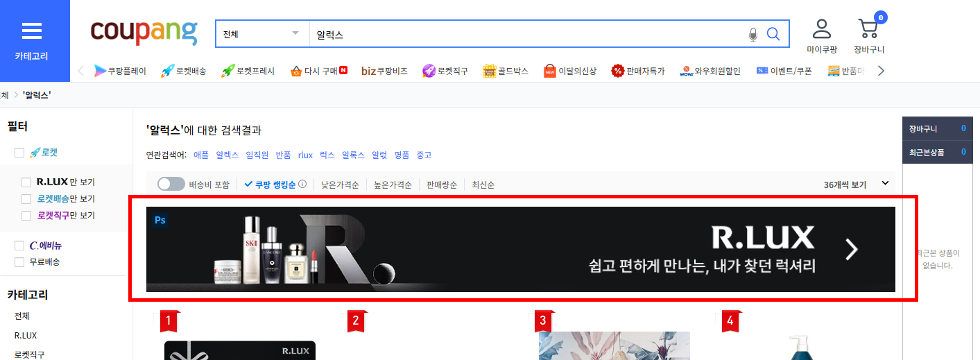Click related search 알록스
Screen dimensions: 980x360
[x=354, y=155]
